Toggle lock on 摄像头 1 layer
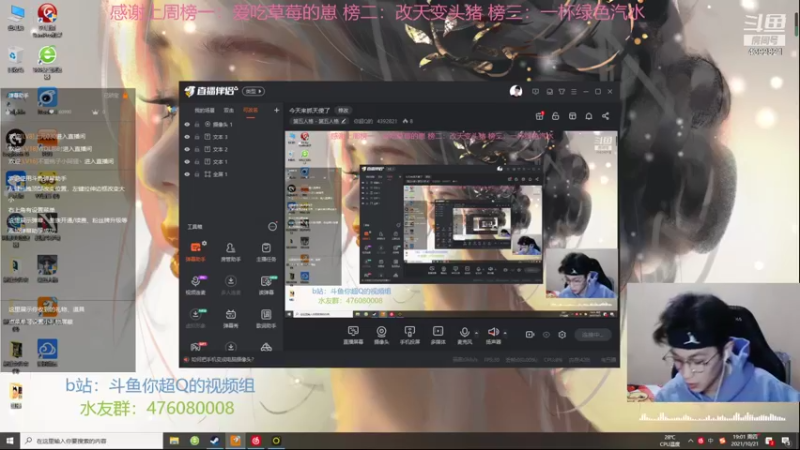This screenshot has height=450, width=800. pos(197,124)
